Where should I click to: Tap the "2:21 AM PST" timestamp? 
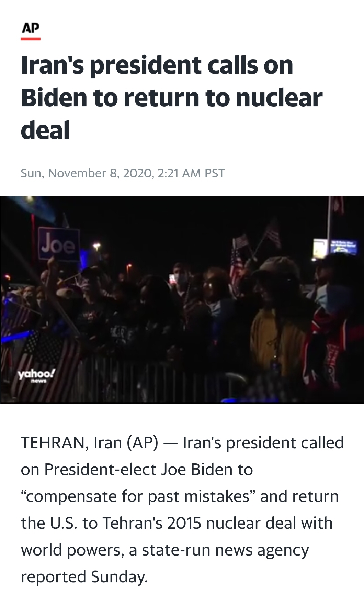[191, 173]
